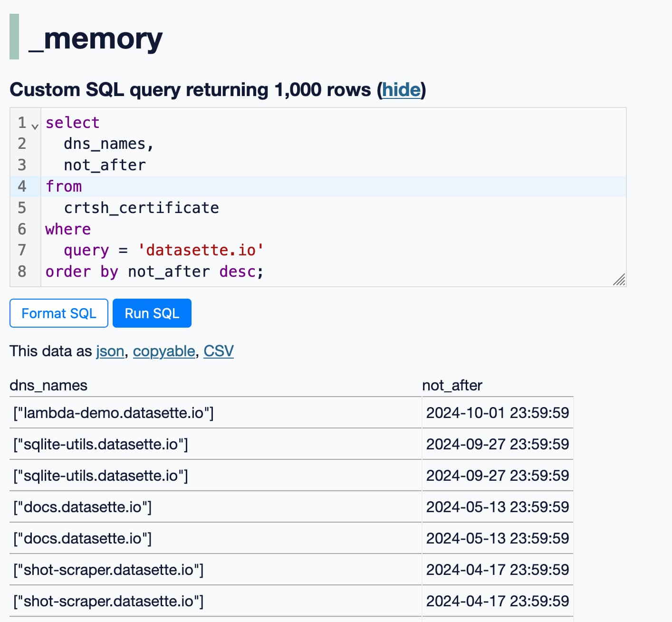The image size is (672, 622).
Task: Open the copyable data link
Action: pyautogui.click(x=164, y=351)
